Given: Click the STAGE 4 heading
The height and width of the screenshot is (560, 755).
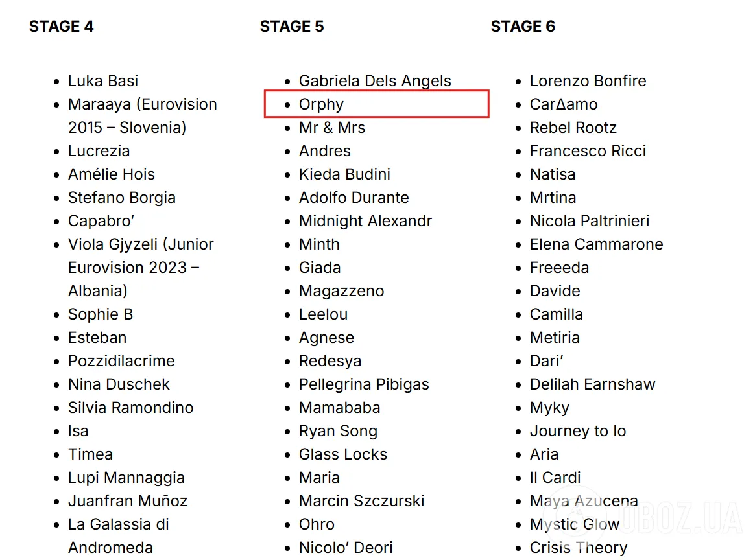Looking at the screenshot, I should coord(62,27).
